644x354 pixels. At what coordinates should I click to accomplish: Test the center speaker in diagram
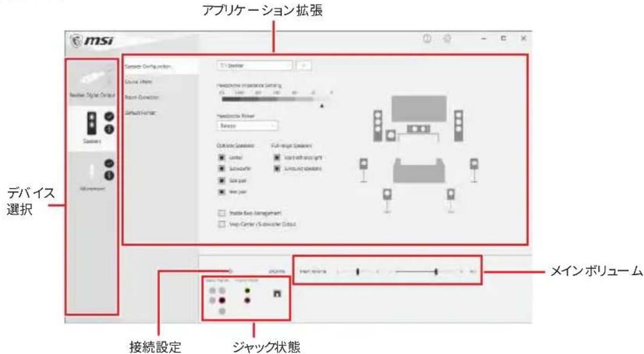[418, 129]
